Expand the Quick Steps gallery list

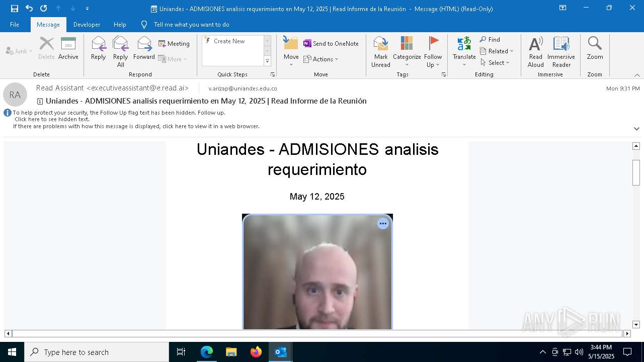pyautogui.click(x=267, y=61)
